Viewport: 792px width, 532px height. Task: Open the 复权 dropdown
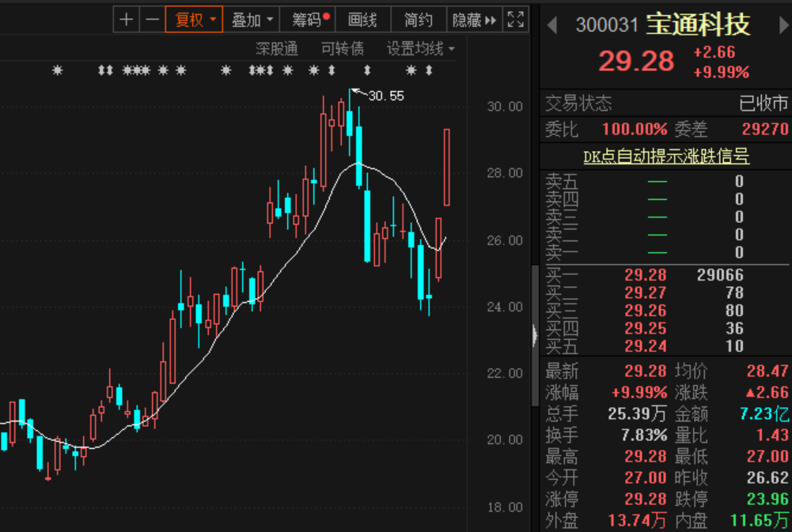tap(194, 20)
